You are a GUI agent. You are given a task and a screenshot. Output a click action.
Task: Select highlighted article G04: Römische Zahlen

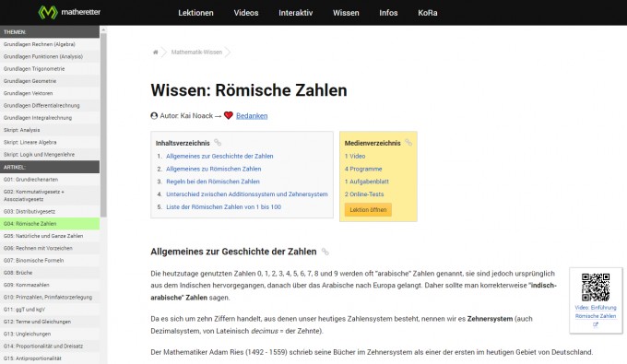[x=50, y=224]
